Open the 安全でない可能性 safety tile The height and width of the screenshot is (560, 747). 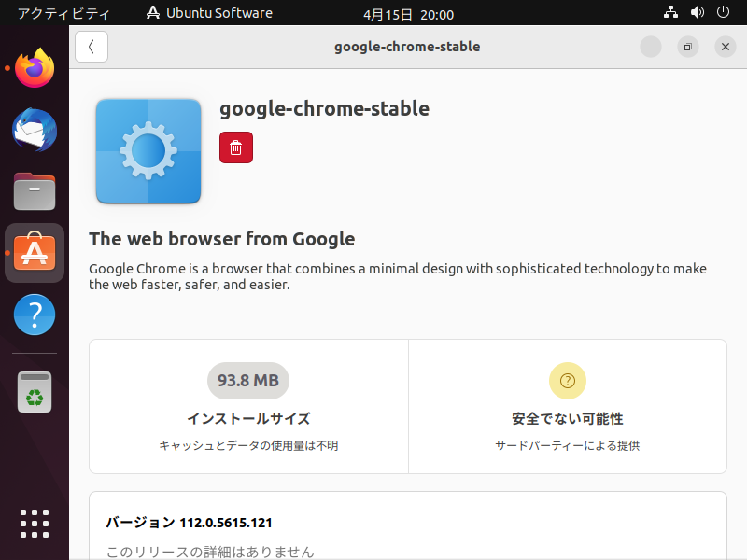pyautogui.click(x=568, y=407)
